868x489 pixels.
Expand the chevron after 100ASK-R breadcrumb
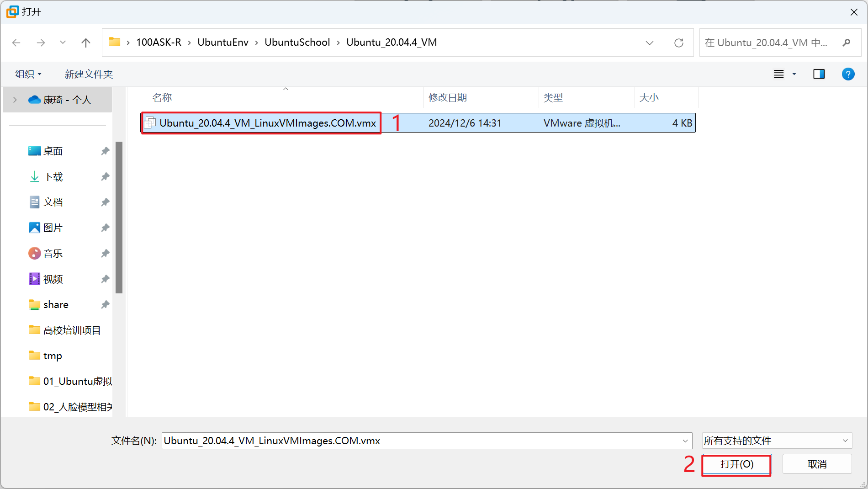pyautogui.click(x=190, y=43)
